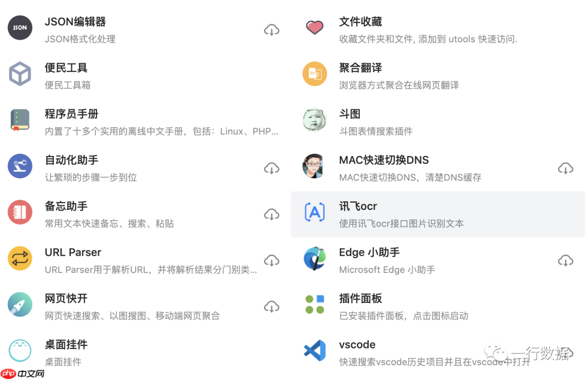The image size is (588, 379).
Task: Click the download cloud next to Edge 小助手
Action: pyautogui.click(x=567, y=260)
